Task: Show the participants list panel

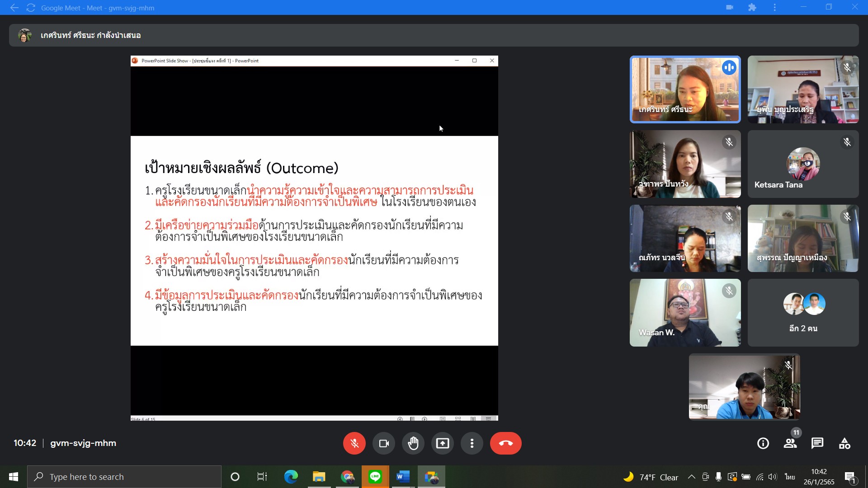Action: tap(790, 443)
